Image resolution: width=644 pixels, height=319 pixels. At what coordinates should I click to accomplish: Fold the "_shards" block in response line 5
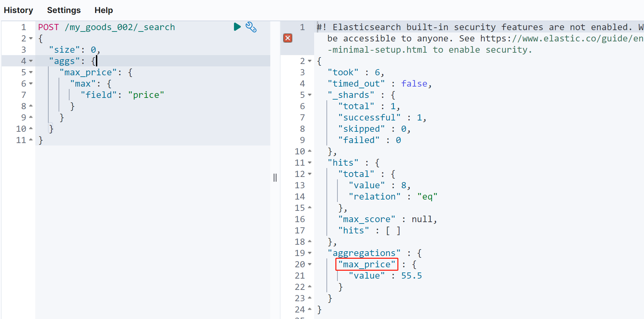pyautogui.click(x=310, y=95)
